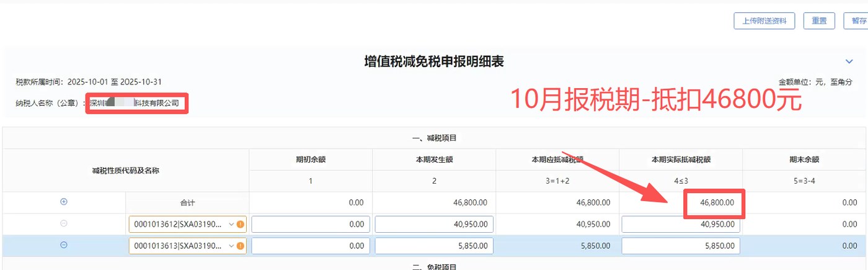Click the 本期发生额 column header
This screenshot has width=868, height=270.
click(x=434, y=160)
